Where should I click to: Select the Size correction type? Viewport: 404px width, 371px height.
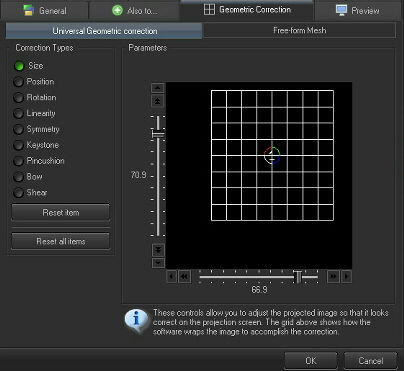pyautogui.click(x=29, y=66)
